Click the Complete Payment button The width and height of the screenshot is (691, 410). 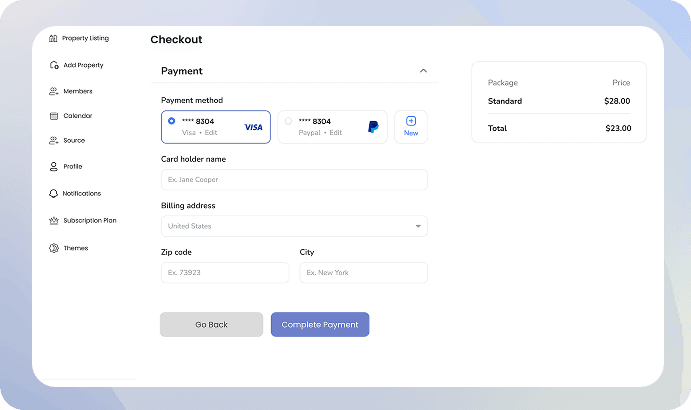(320, 324)
